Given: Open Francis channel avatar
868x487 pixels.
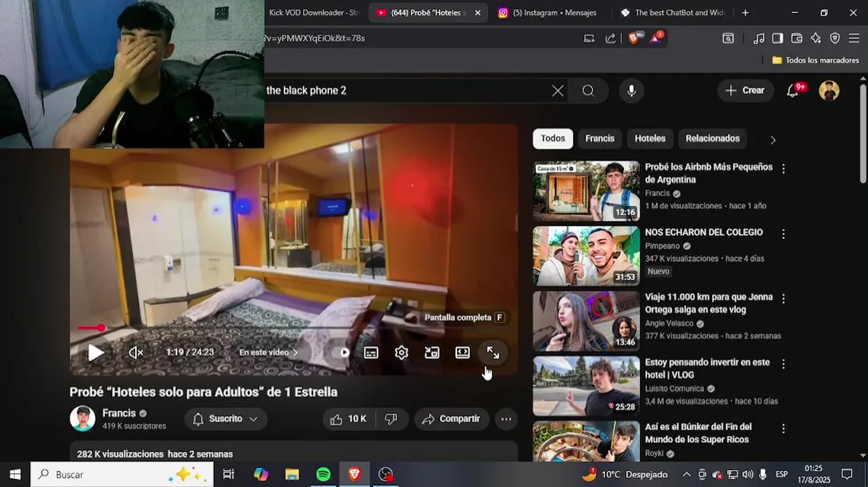Looking at the screenshot, I should pyautogui.click(x=82, y=419).
